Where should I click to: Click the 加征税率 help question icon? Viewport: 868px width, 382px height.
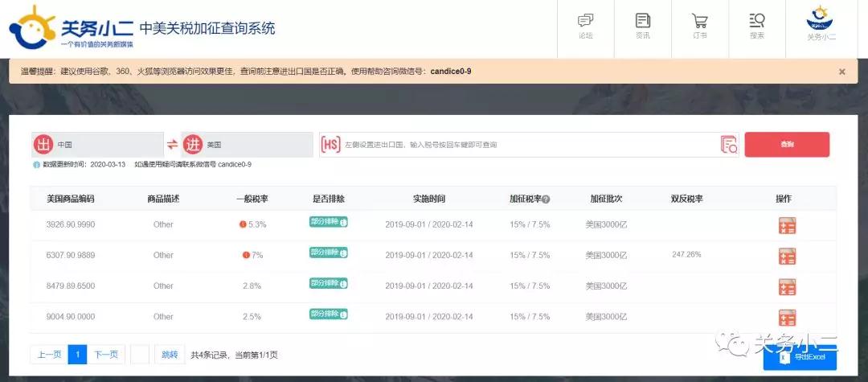pyautogui.click(x=546, y=199)
